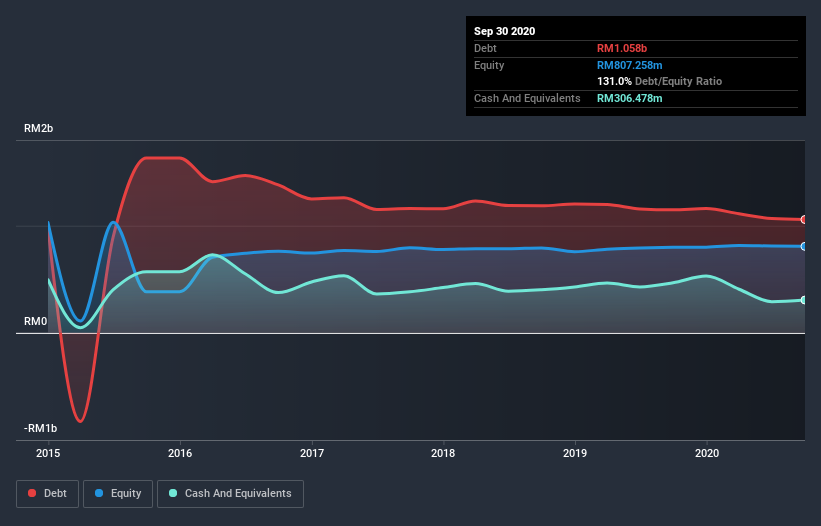Click the Equity label in tooltip
The width and height of the screenshot is (821, 526).
pos(489,65)
